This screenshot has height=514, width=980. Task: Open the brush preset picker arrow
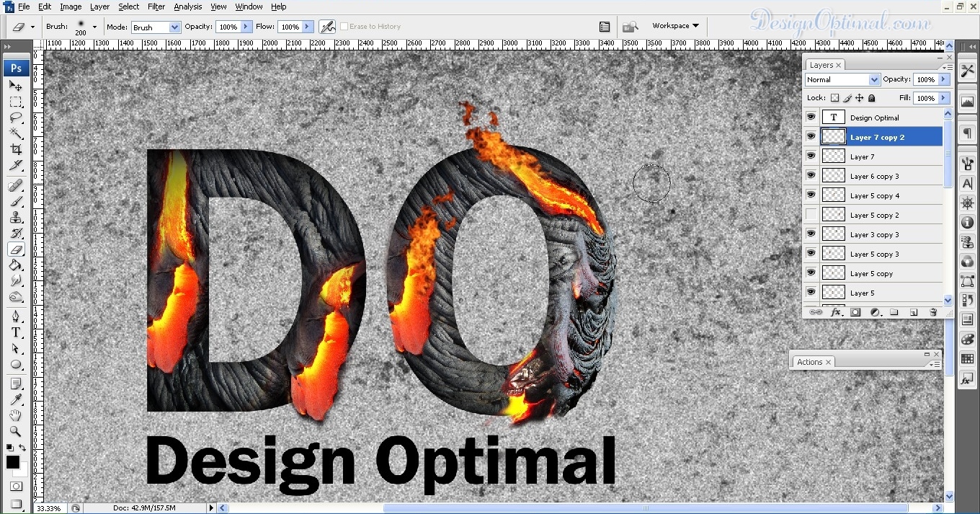click(x=94, y=27)
